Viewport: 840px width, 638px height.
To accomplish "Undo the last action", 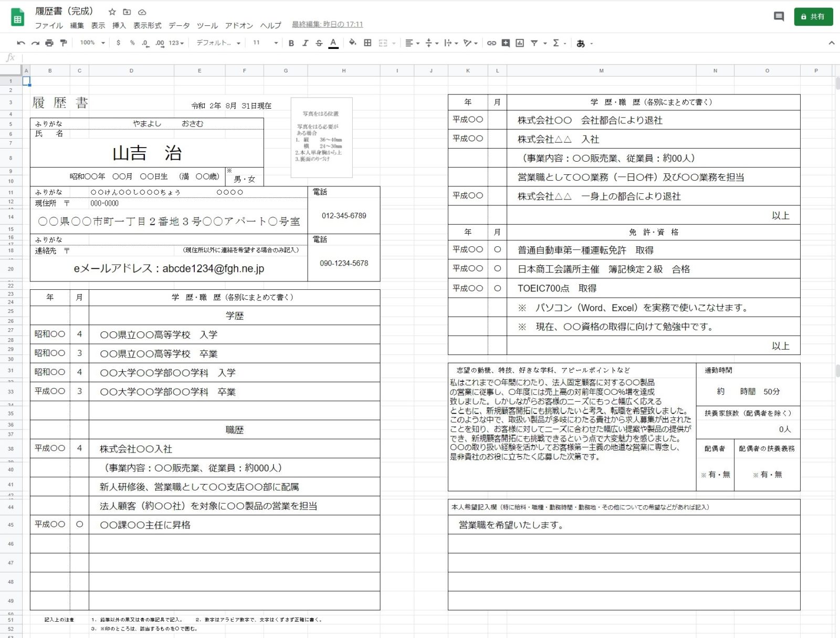I will pos(21,43).
